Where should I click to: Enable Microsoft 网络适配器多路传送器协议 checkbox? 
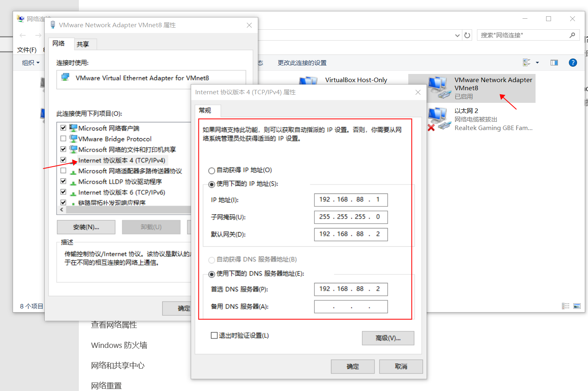(63, 170)
